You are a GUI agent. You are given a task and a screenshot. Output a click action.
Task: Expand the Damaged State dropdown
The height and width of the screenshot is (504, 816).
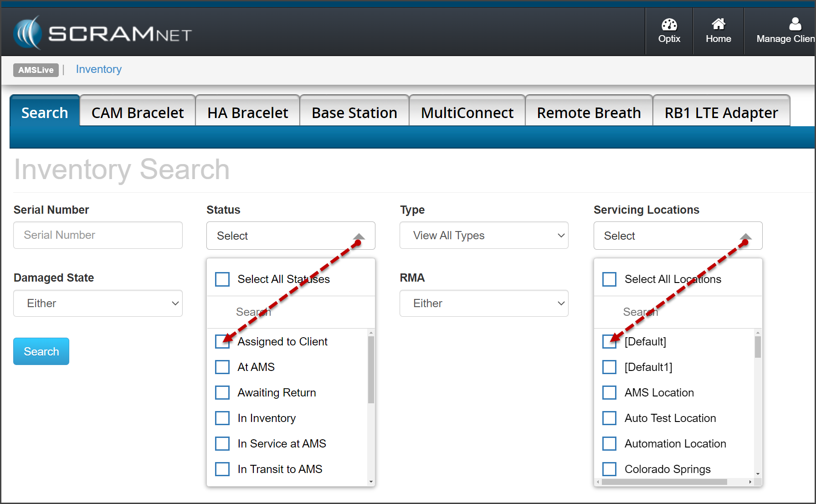click(x=98, y=303)
